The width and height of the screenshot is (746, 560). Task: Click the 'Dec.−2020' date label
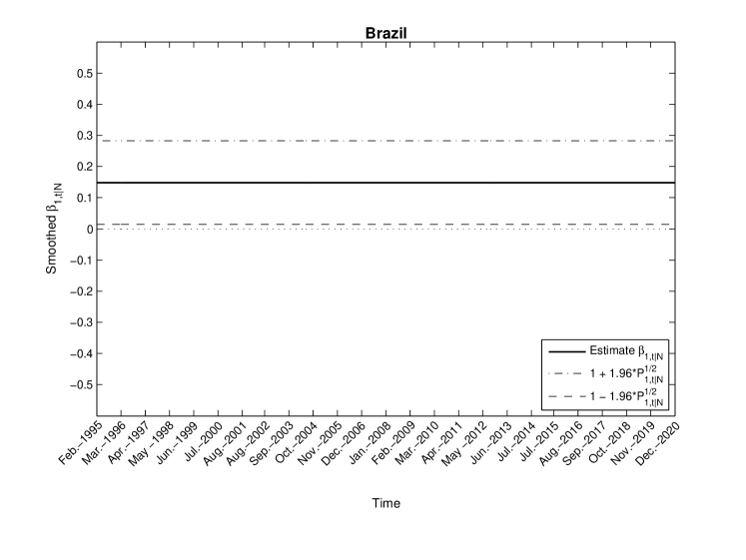[657, 443]
